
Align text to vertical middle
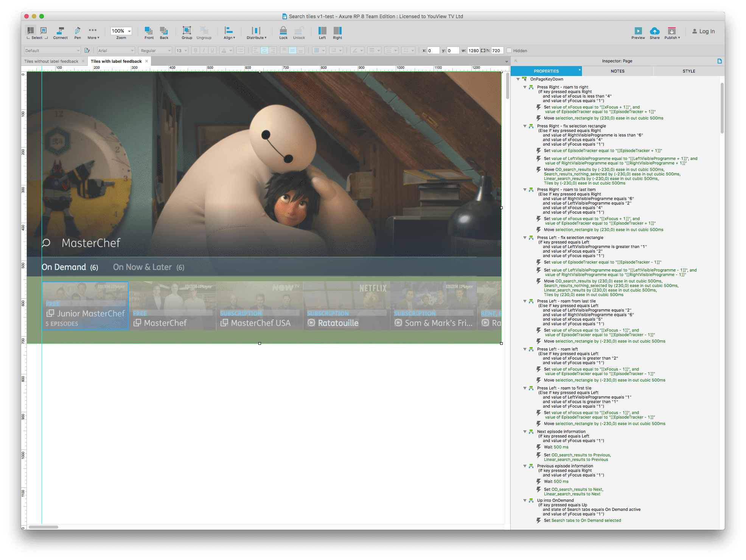(292, 50)
